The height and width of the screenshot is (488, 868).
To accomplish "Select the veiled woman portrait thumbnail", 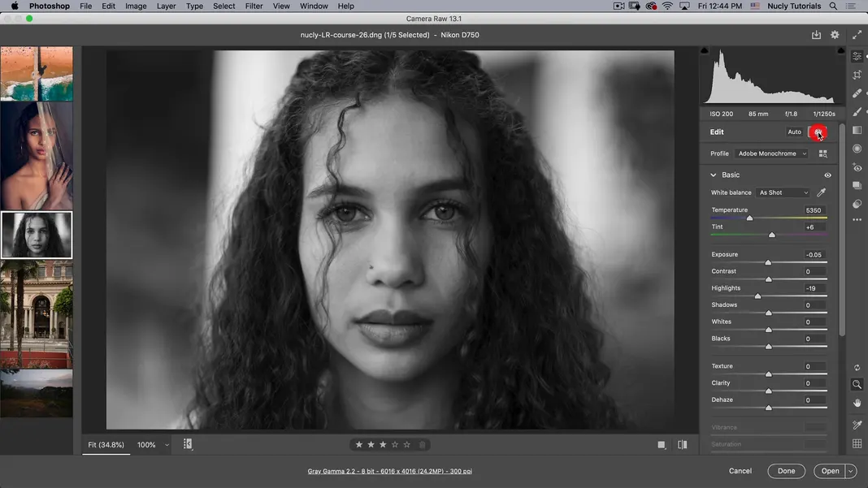I will coord(37,155).
